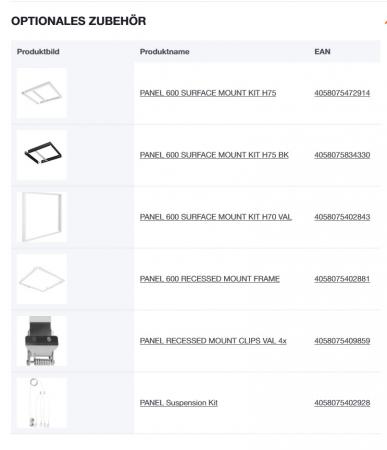Open PANEL 600 RECESSED MOUNT FRAME link

point(210,279)
